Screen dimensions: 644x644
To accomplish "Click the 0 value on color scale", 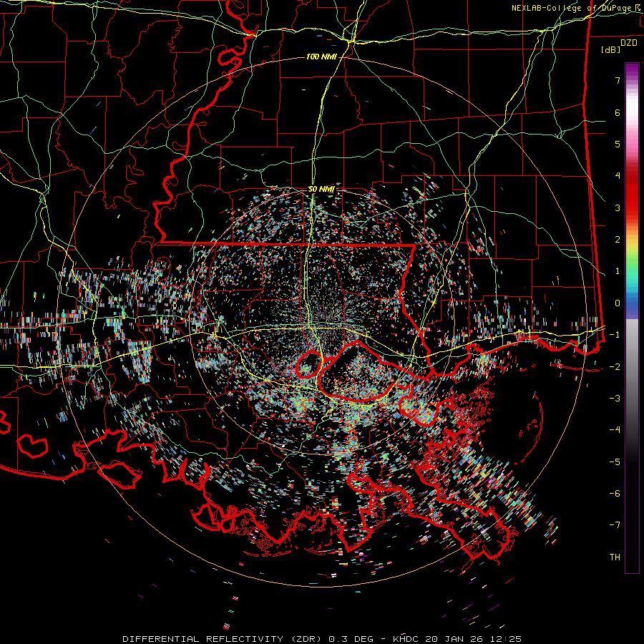I will (x=618, y=303).
